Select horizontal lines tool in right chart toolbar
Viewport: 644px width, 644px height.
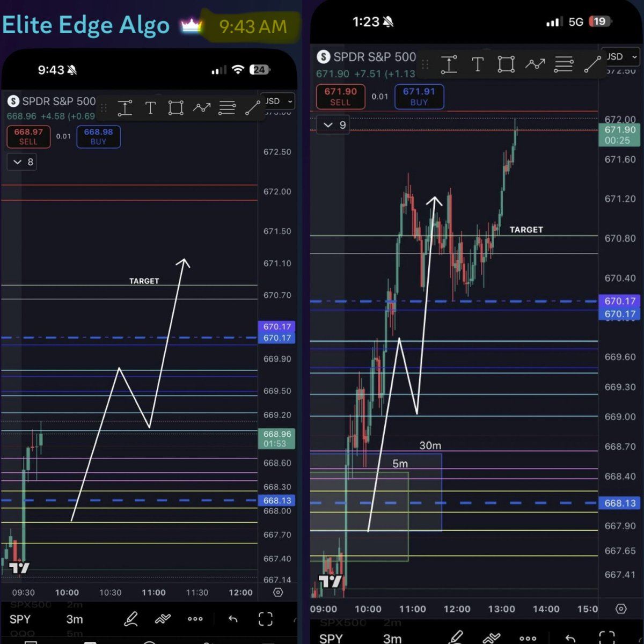coord(563,65)
